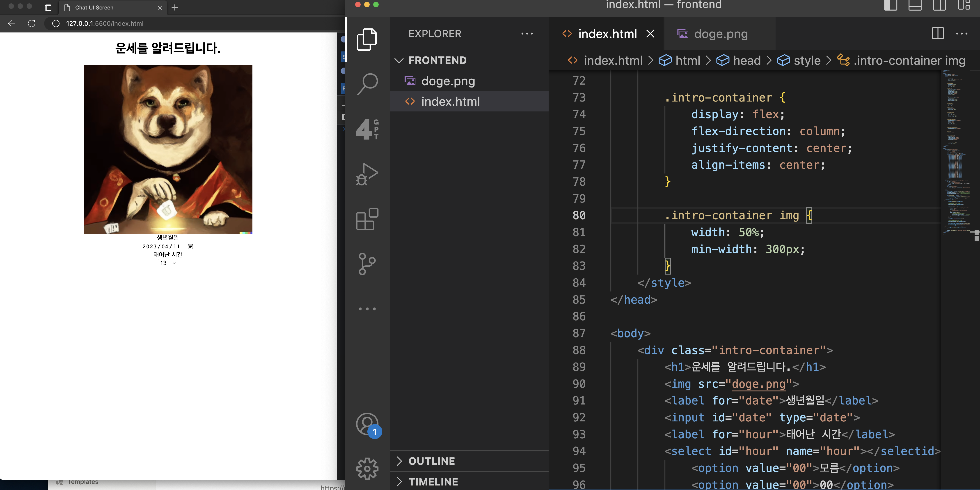Screen dimensions: 980x490
Task: Open the Search view icon
Action: pyautogui.click(x=367, y=84)
